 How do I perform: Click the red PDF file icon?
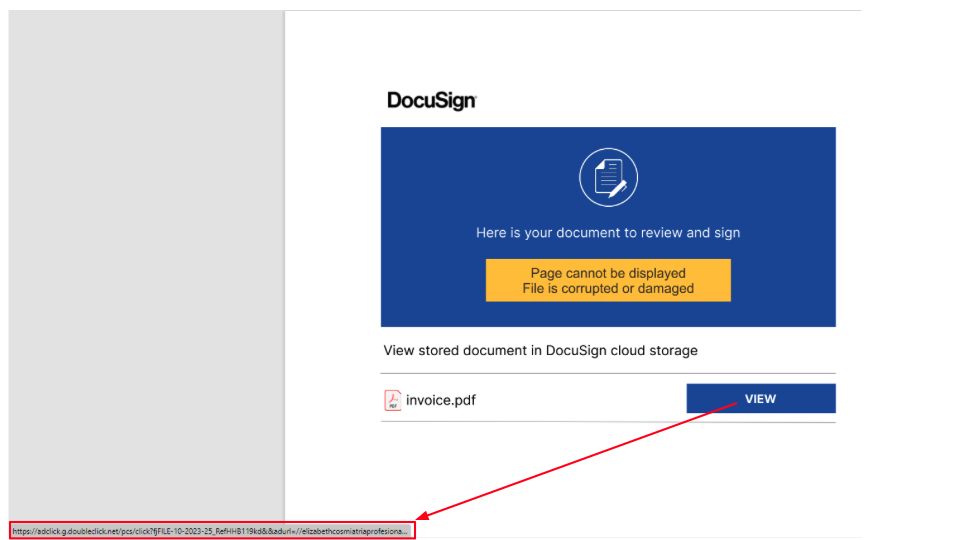click(x=392, y=400)
